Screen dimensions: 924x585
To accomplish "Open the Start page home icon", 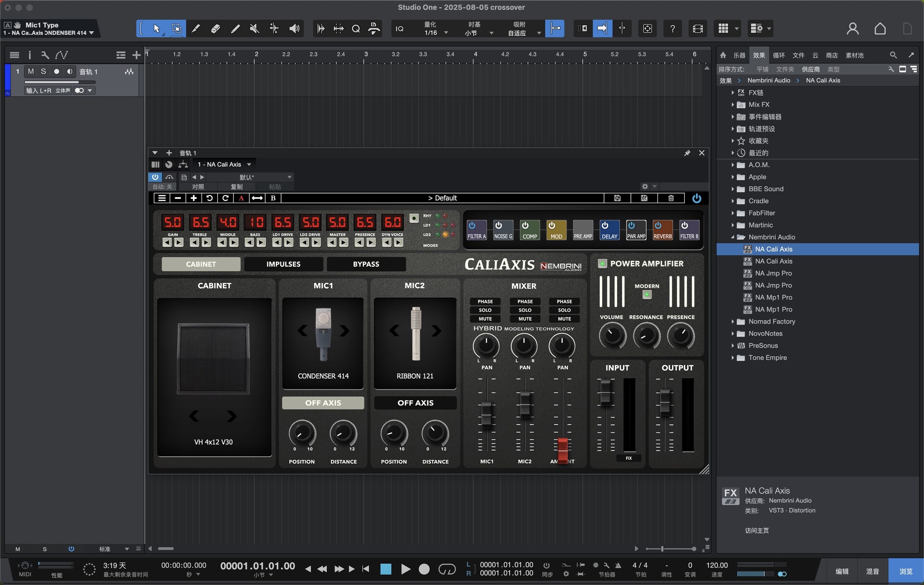I will [880, 29].
